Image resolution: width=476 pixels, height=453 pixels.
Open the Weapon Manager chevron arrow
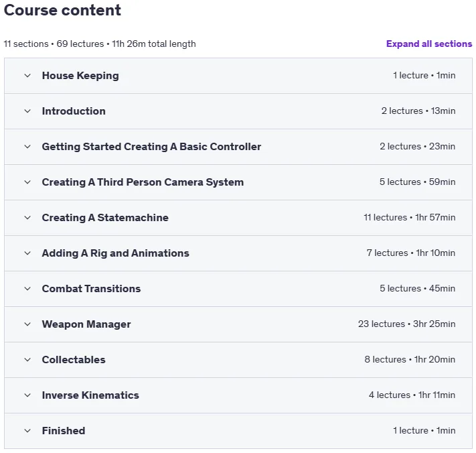[27, 324]
